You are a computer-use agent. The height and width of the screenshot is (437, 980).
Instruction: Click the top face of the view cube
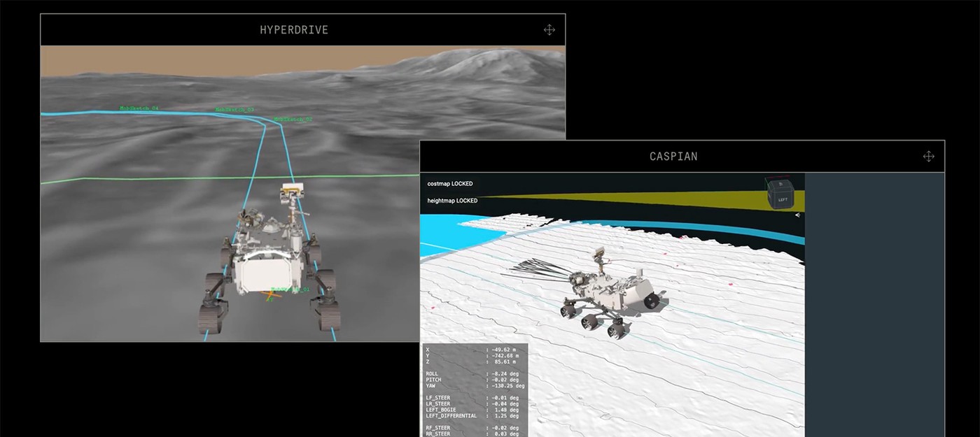[x=782, y=185]
